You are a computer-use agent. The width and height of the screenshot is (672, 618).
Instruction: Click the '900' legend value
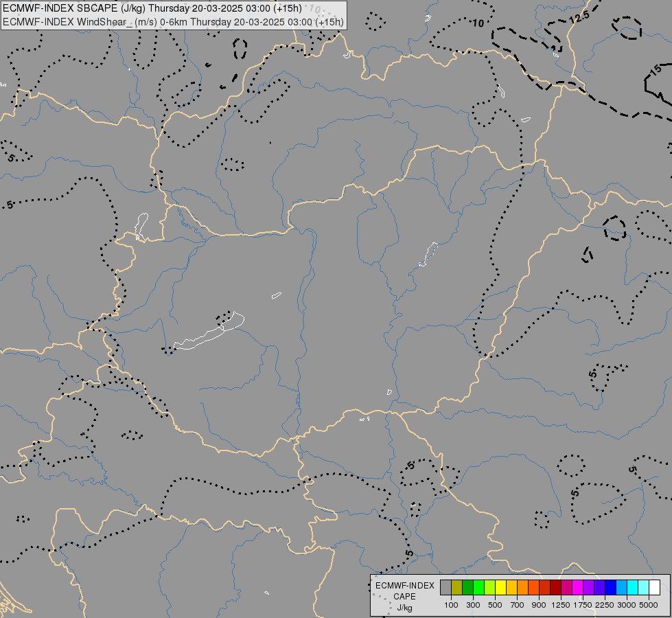(x=539, y=605)
